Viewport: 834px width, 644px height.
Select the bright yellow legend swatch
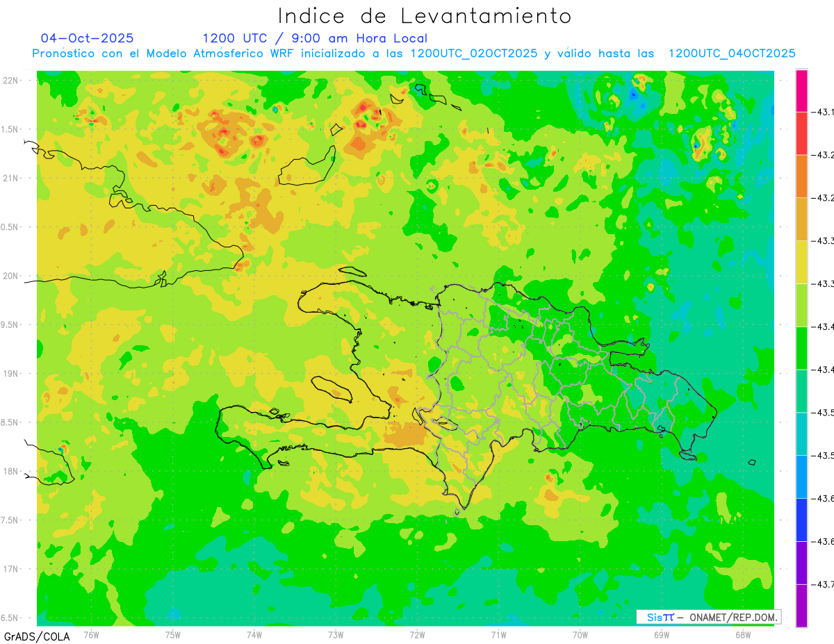pos(801,262)
